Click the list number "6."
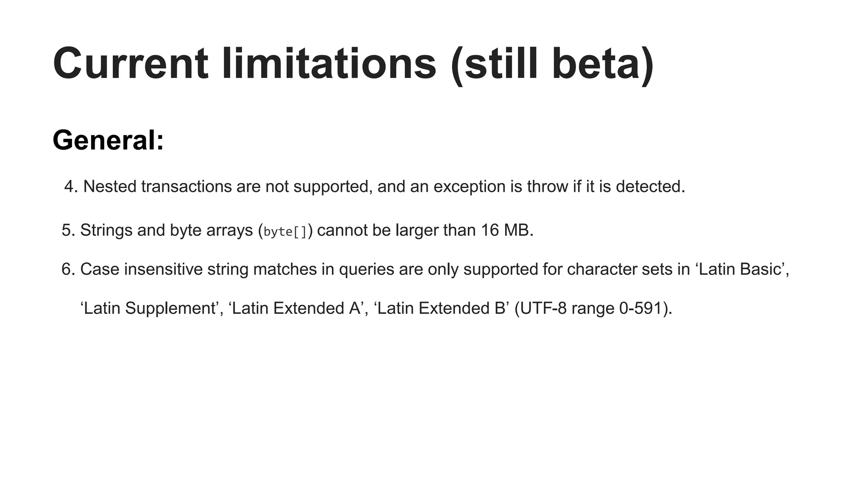The height and width of the screenshot is (488, 868). 68,269
